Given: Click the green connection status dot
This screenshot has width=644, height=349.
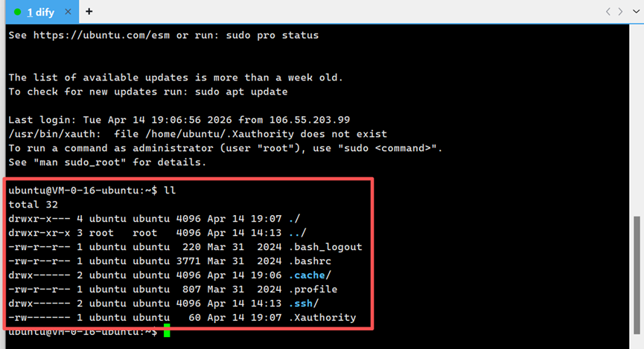Looking at the screenshot, I should point(17,12).
